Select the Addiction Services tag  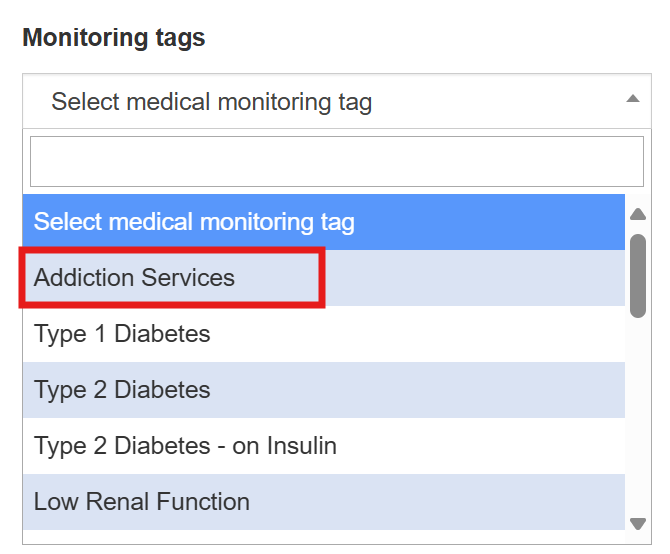pos(134,278)
